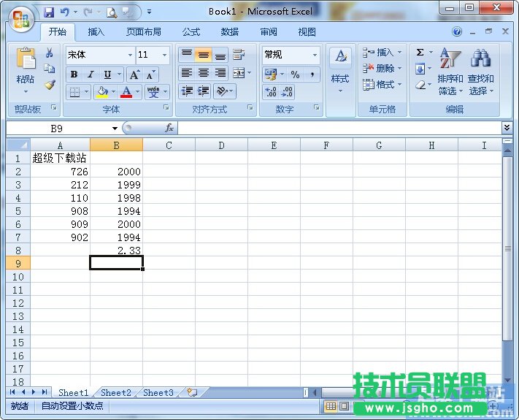This screenshot has height=420, width=519.
Task: Open the fill color paint bucket swatch
Action: 101,92
